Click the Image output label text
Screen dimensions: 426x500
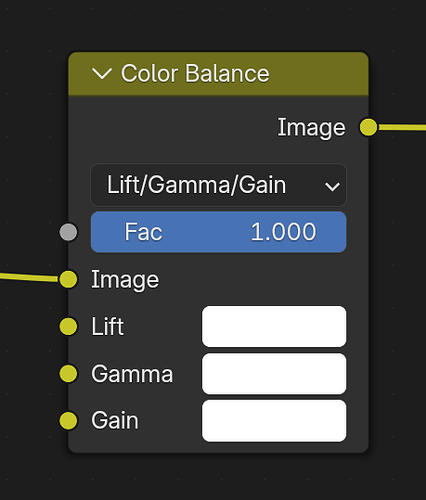(311, 128)
